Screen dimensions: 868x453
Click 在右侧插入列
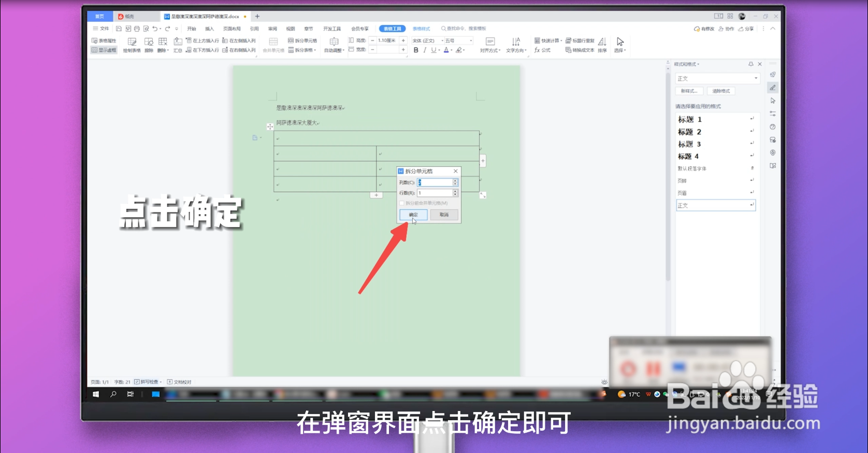[239, 50]
